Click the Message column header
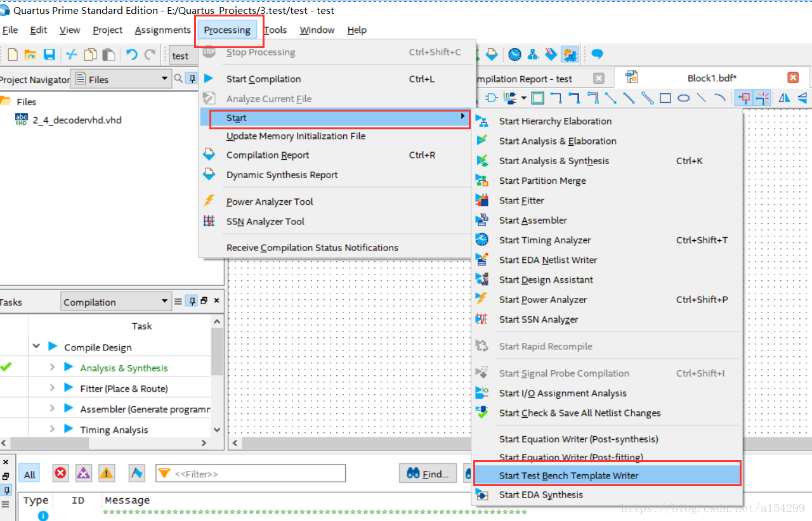 click(128, 501)
